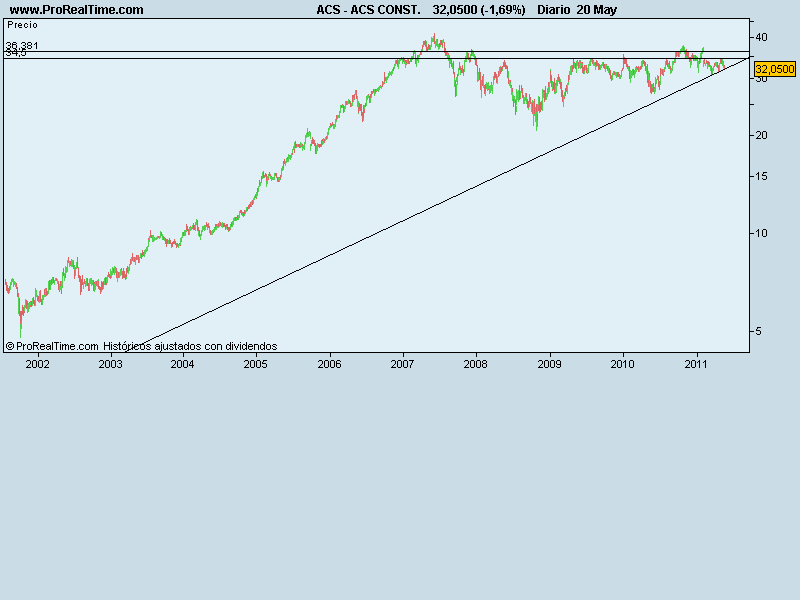The width and height of the screenshot is (800, 600).
Task: Select the 'ACS - ACS CONST.' chart title
Action: point(368,10)
